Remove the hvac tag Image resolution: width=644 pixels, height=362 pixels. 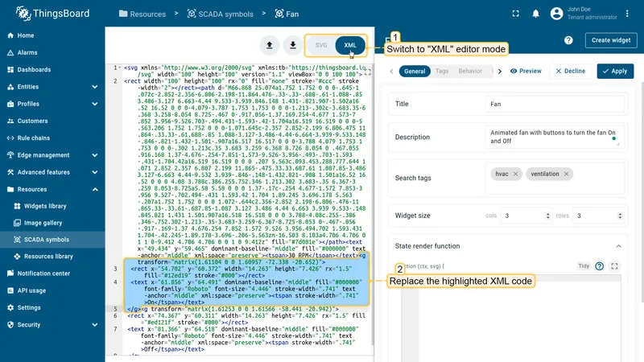(x=515, y=174)
